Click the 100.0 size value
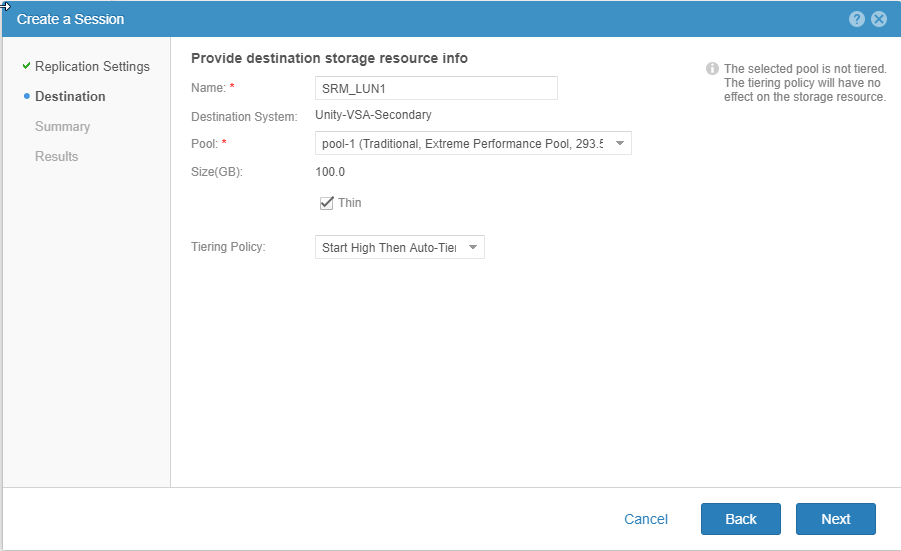 coord(330,172)
